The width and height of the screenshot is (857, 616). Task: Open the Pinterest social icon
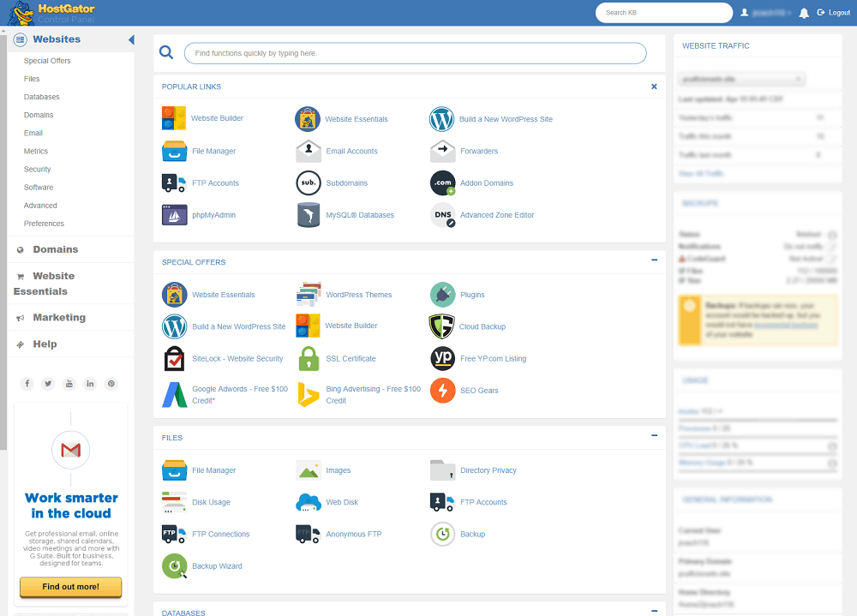pos(111,384)
